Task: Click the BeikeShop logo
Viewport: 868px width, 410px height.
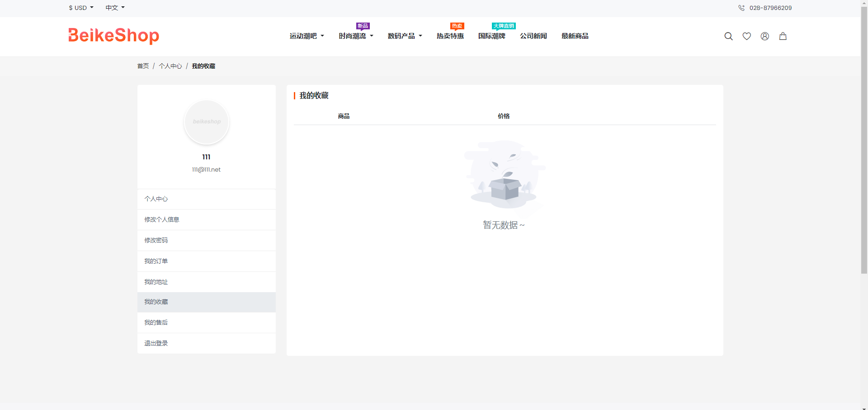Action: 113,35
